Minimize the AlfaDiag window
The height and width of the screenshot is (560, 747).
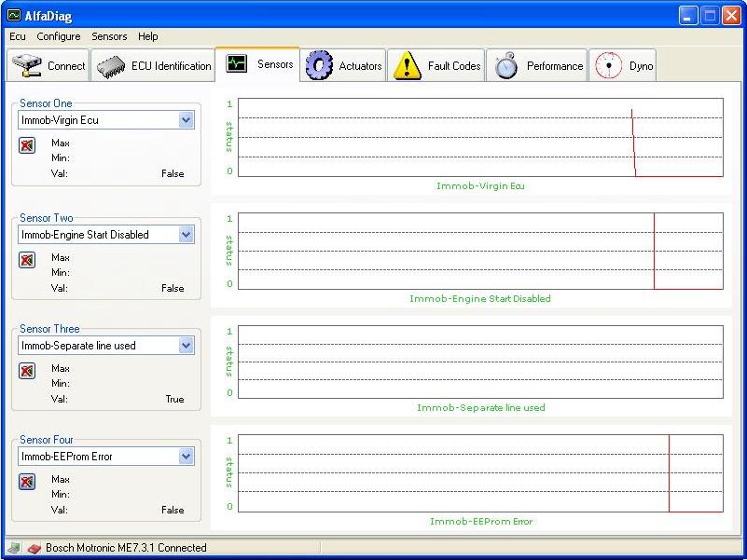point(687,16)
